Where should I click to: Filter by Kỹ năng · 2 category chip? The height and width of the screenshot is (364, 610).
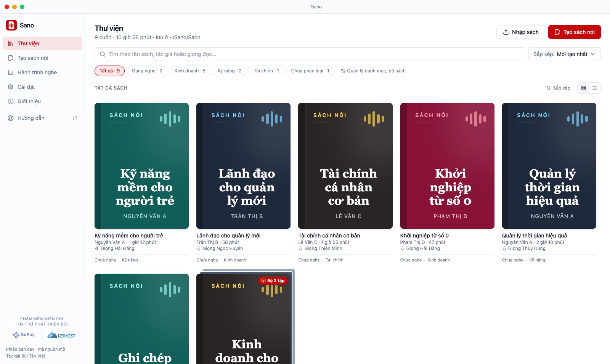[x=230, y=71]
